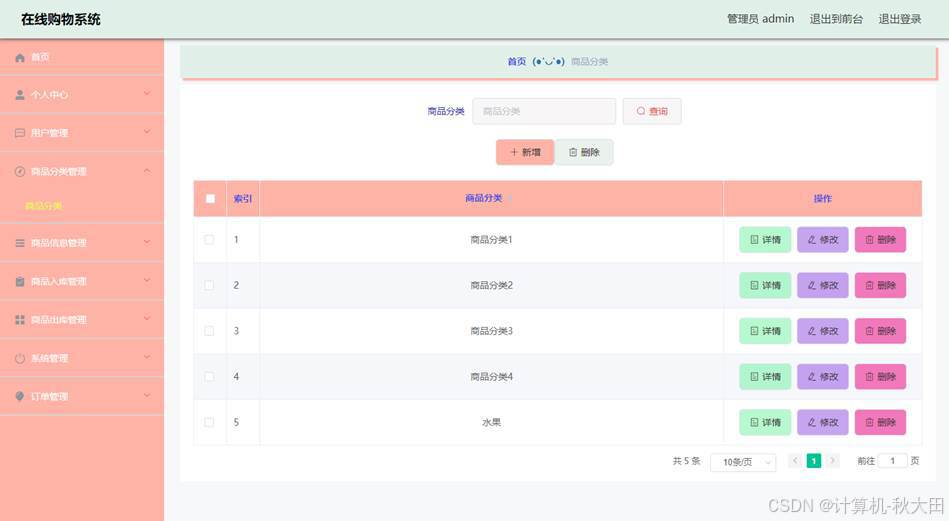Click 删除 for 商品分类4

(x=880, y=377)
